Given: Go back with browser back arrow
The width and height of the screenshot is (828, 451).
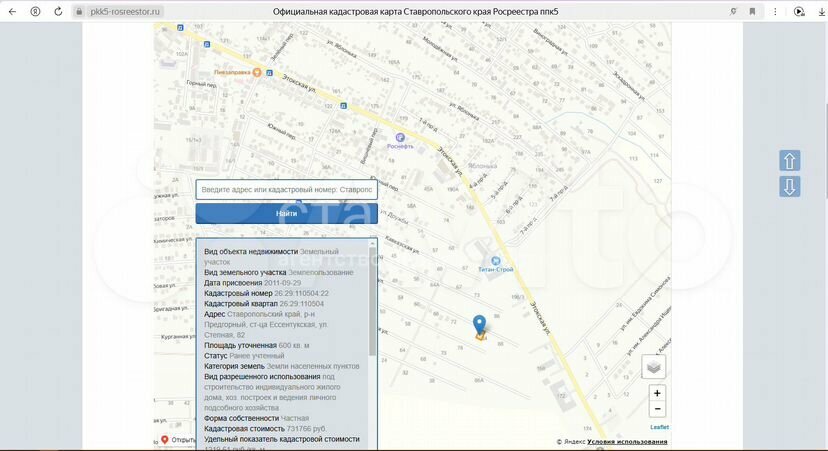Looking at the screenshot, I should click(x=12, y=11).
